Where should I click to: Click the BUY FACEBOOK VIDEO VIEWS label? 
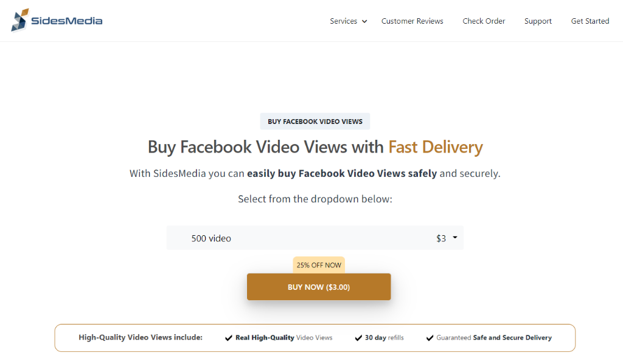[315, 122]
